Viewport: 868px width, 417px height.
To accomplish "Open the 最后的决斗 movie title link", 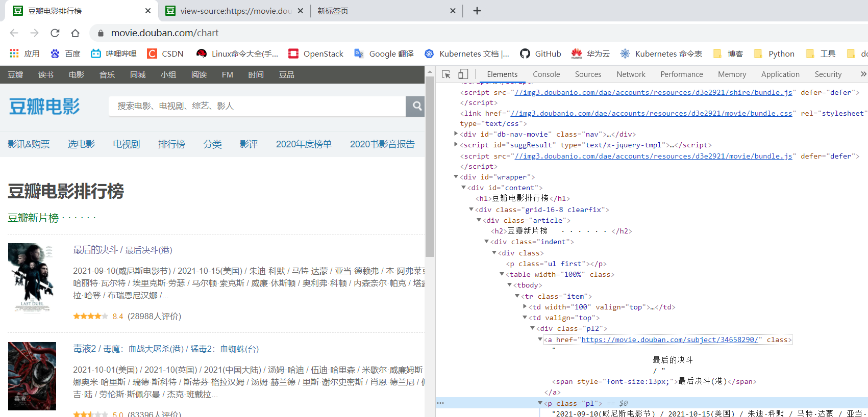I will (122, 250).
